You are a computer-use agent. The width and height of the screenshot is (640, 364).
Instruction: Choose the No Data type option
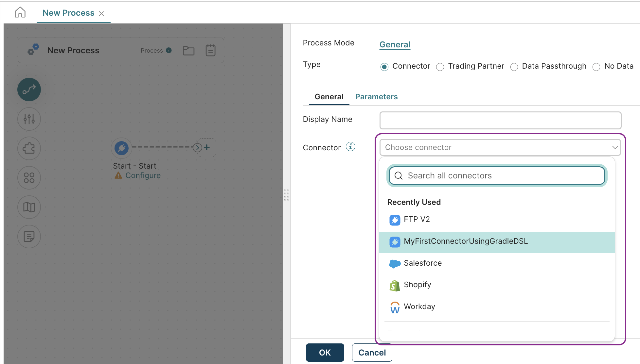point(596,67)
